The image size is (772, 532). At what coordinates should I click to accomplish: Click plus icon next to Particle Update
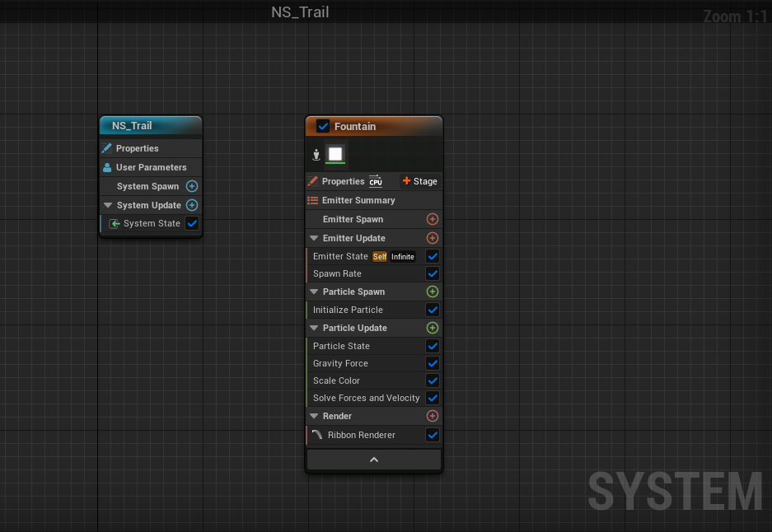pos(433,328)
